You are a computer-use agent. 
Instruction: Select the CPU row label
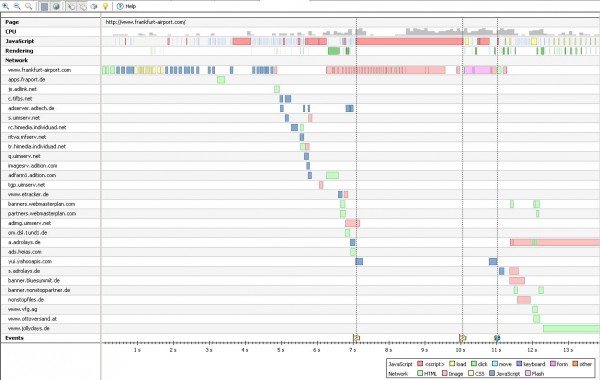11,32
